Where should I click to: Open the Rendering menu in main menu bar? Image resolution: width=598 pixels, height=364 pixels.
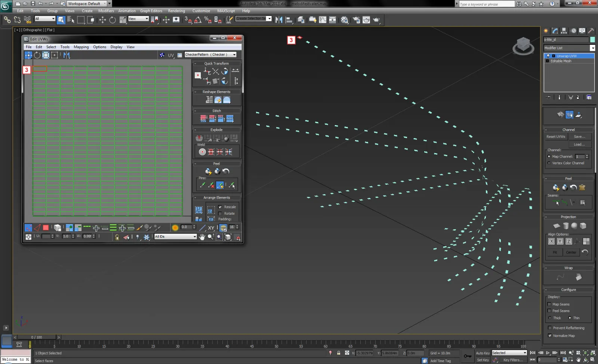[176, 11]
